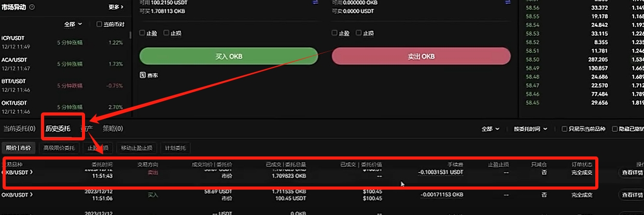Select the 高级限价委托 tab
This screenshot has height=215, width=644.
59,148
